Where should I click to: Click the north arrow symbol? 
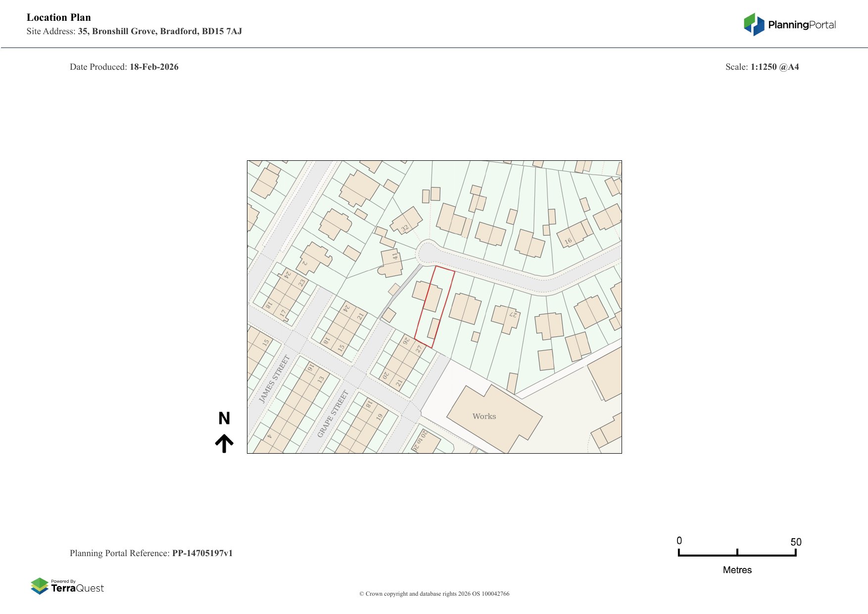[224, 443]
